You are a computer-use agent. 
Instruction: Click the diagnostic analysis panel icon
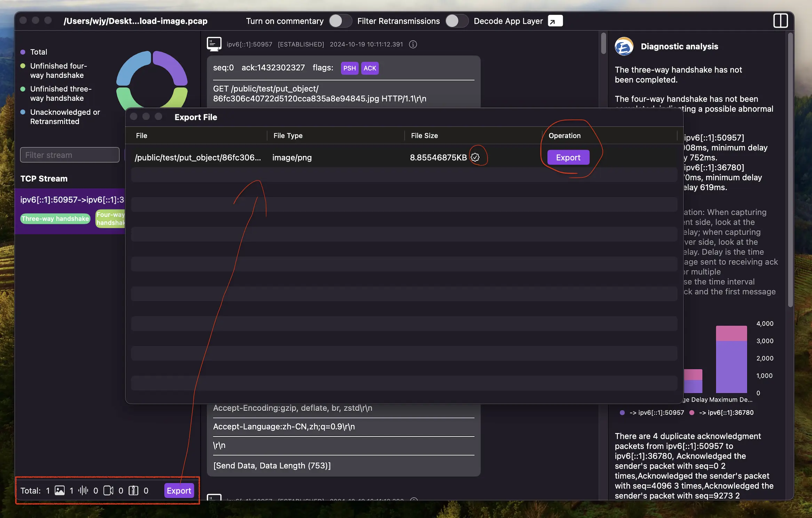[623, 46]
